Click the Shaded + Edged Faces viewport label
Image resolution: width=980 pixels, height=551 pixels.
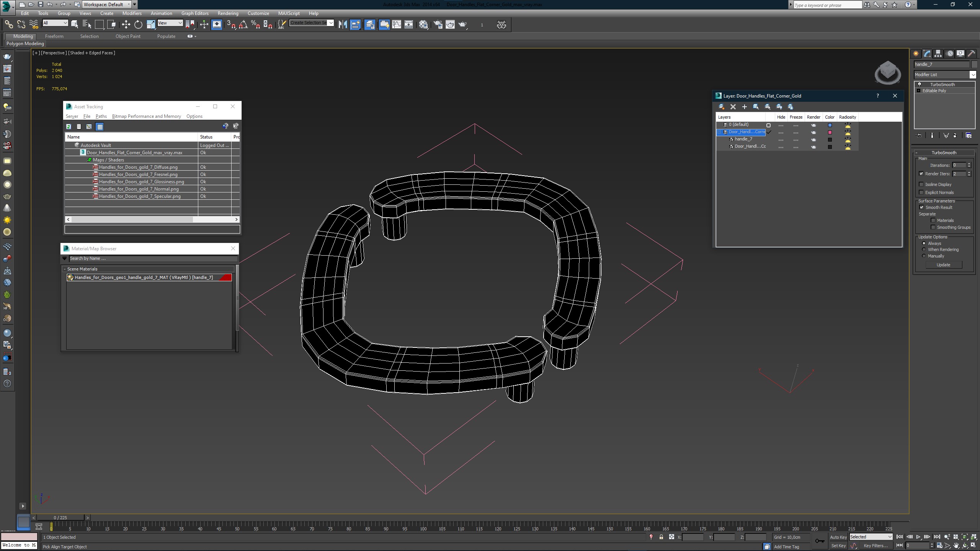tap(91, 53)
